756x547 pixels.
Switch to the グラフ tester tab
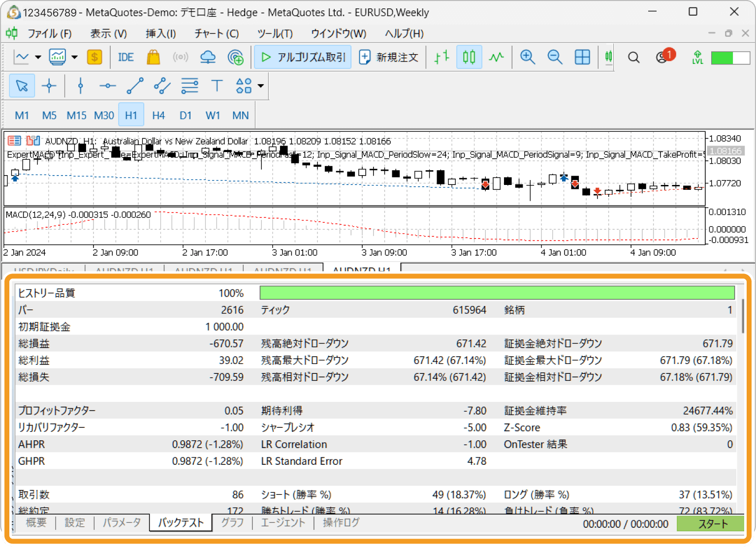232,522
